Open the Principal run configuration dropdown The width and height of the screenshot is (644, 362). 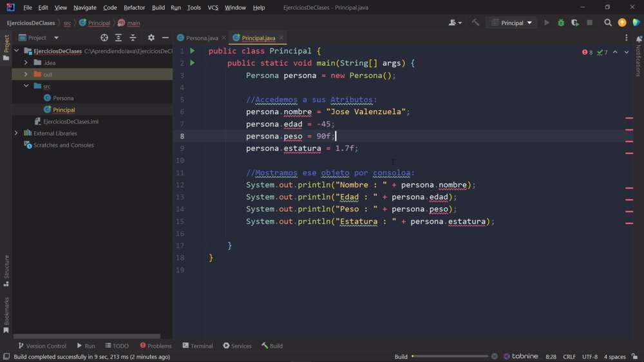tap(513, 23)
